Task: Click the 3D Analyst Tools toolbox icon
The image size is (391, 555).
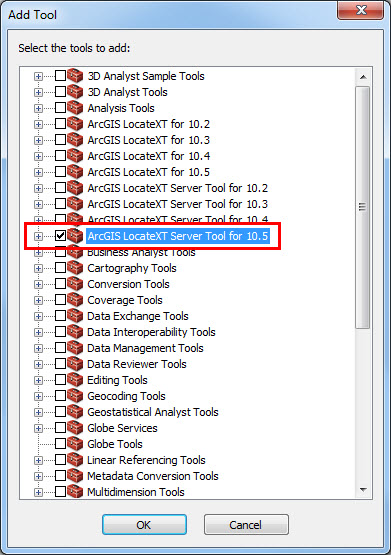Action: pos(75,92)
